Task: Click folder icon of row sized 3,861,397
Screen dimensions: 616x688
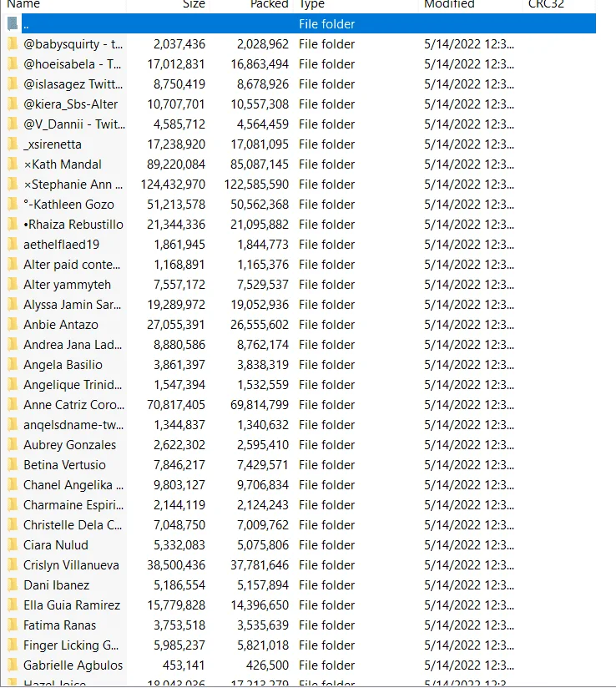Action: (x=13, y=365)
